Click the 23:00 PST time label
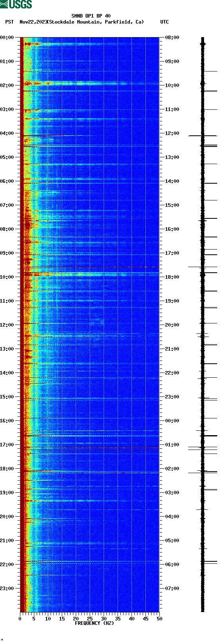Image resolution: width=220 pixels, height=644 pixels. pos(7,589)
